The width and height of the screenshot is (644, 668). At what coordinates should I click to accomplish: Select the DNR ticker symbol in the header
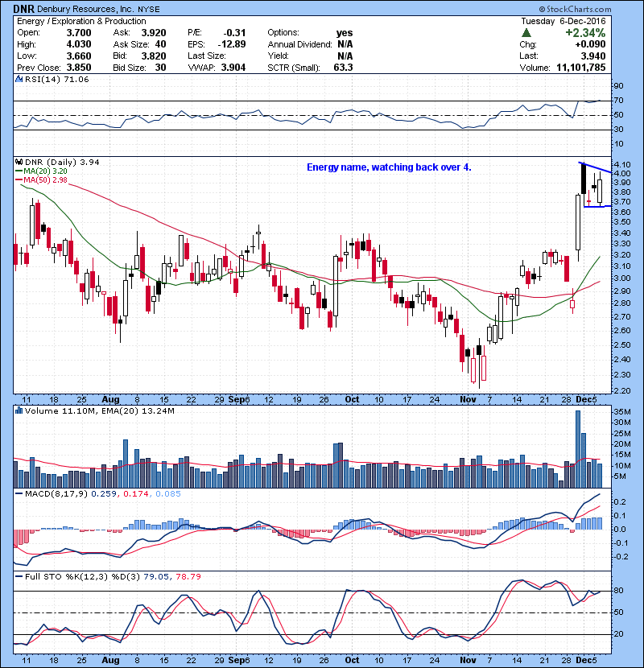[x=24, y=9]
